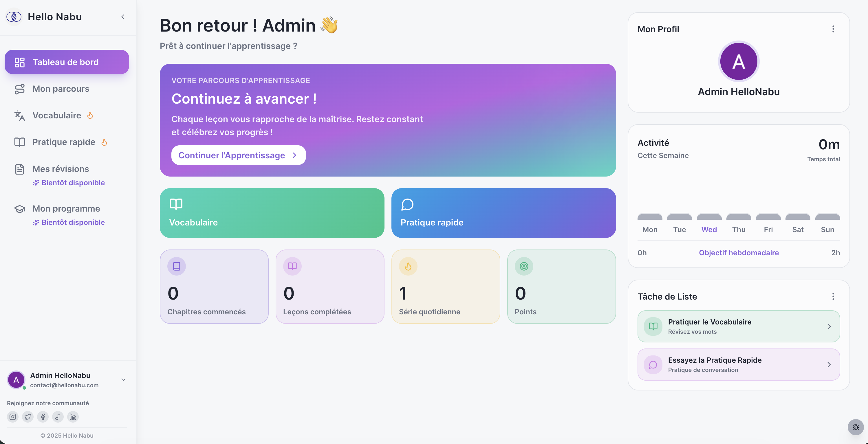The width and height of the screenshot is (868, 444).
Task: Click the Série quotidienne flame icon
Action: [408, 266]
